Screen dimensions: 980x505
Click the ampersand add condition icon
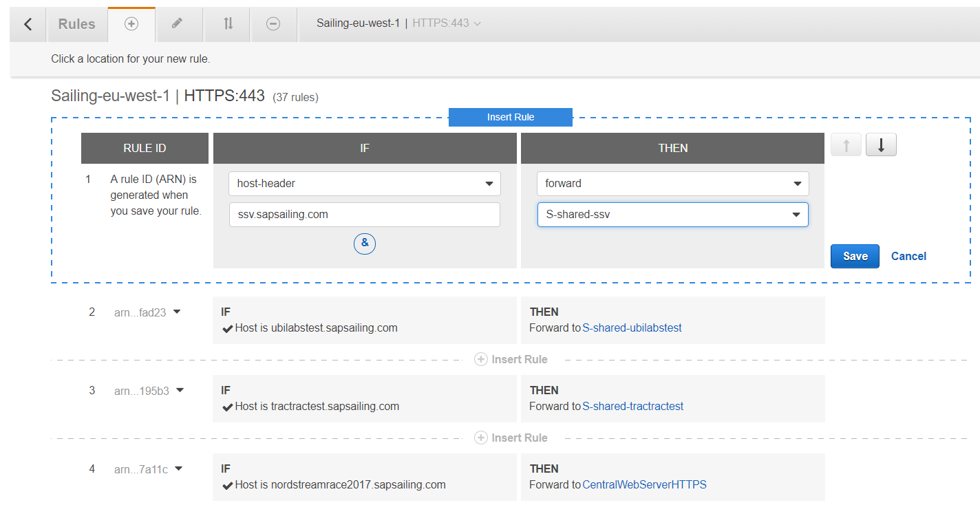click(x=364, y=244)
